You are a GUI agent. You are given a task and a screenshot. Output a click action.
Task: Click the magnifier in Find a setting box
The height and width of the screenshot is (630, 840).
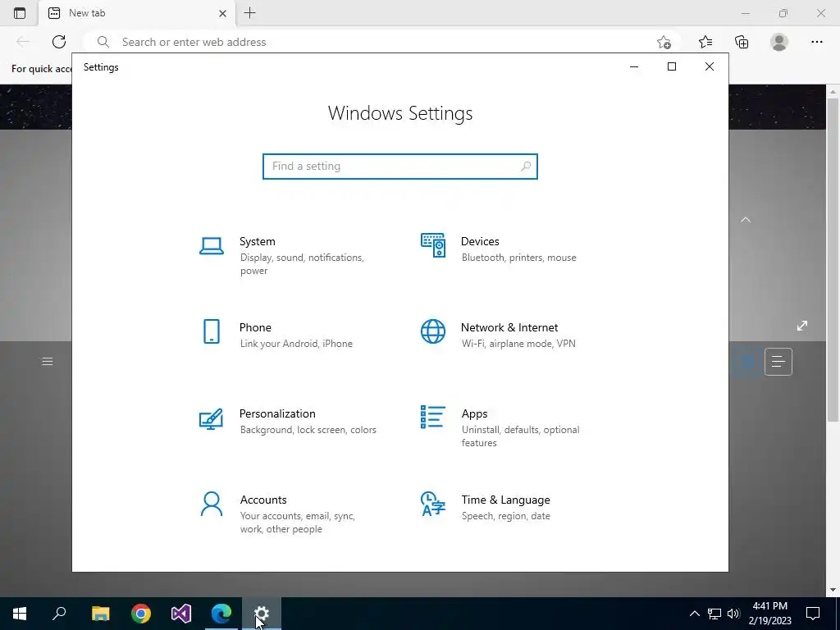tap(526, 166)
